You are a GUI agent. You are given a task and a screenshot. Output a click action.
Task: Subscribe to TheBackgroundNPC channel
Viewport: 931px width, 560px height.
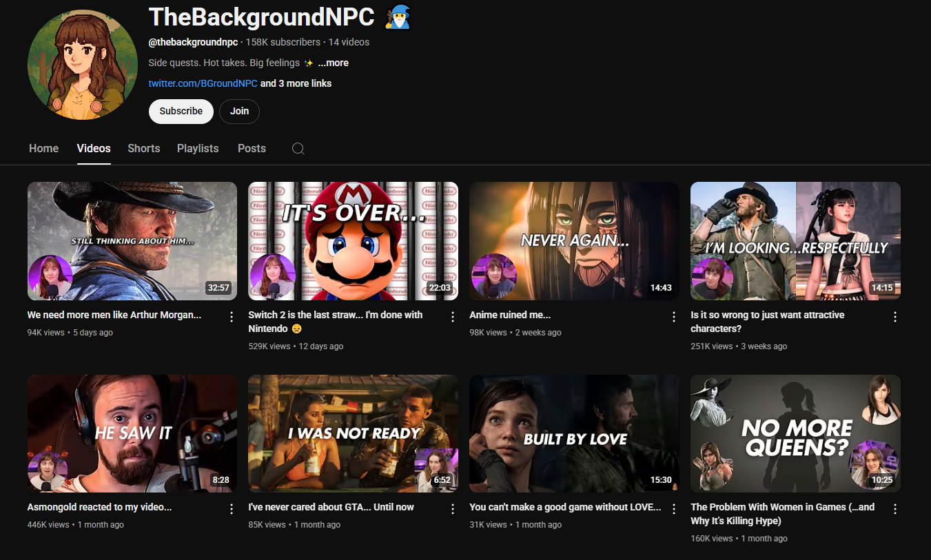click(x=181, y=111)
